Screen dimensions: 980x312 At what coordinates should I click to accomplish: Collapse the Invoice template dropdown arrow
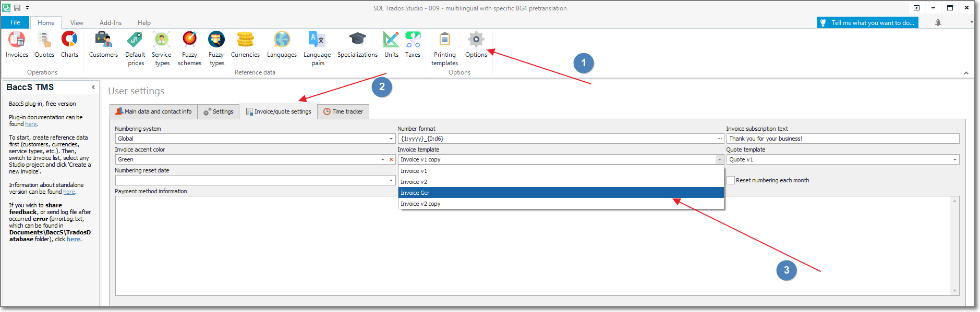coord(720,159)
